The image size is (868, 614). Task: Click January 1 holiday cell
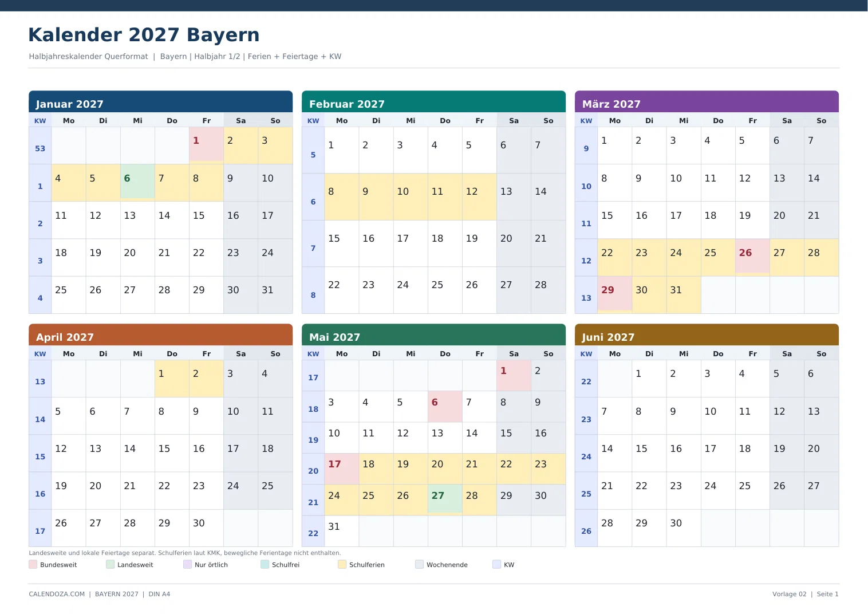(x=206, y=144)
